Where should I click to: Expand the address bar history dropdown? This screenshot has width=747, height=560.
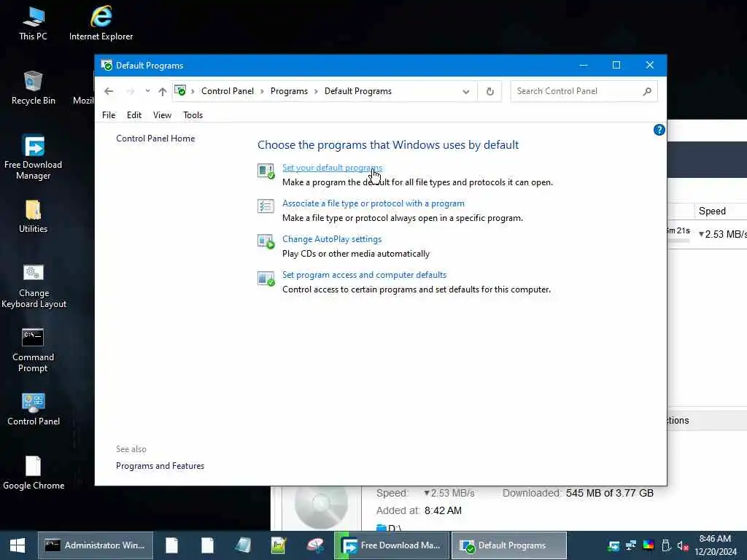pyautogui.click(x=466, y=91)
